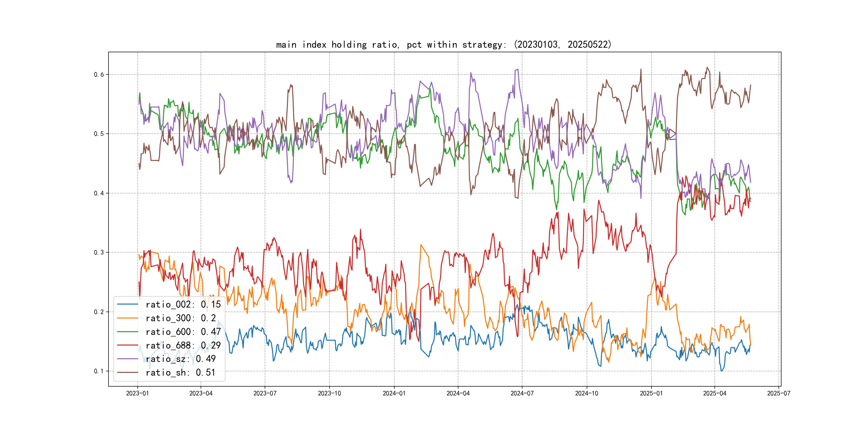Click the red ratio_688 legend line sample
The image size is (868, 434).
(127, 345)
